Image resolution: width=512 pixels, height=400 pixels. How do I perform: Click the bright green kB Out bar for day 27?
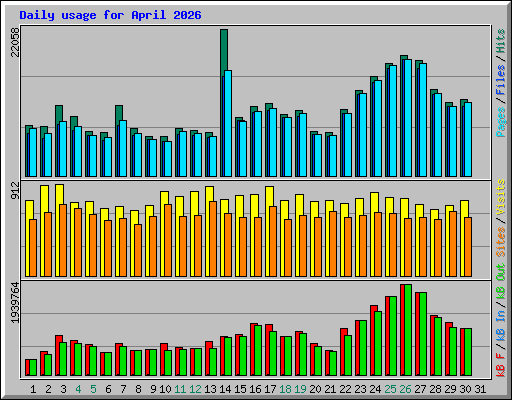coord(423,334)
